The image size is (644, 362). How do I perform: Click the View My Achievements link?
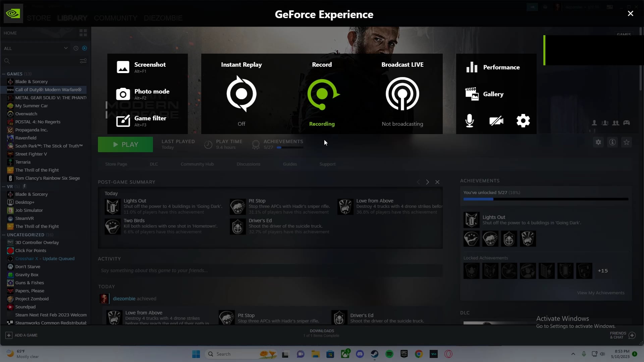[x=600, y=293]
